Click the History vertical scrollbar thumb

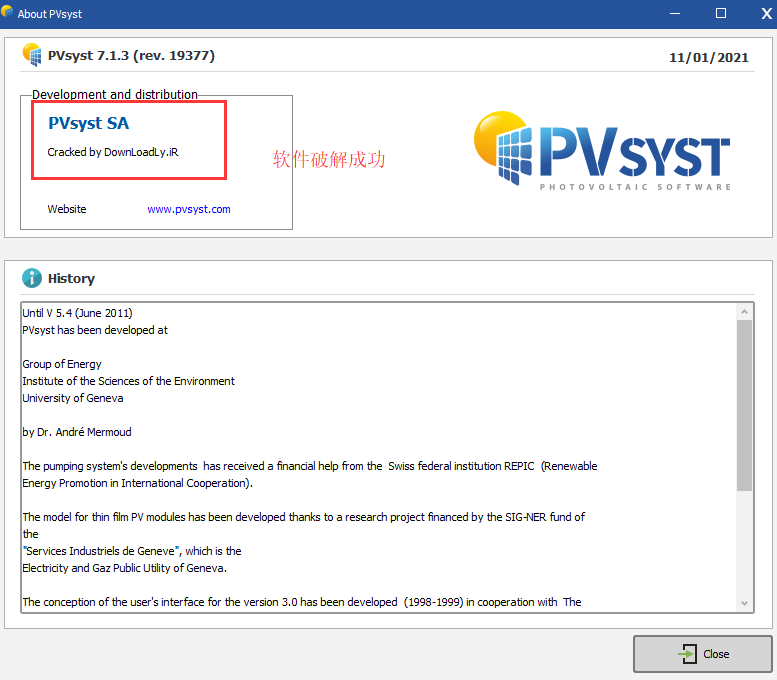pos(744,405)
